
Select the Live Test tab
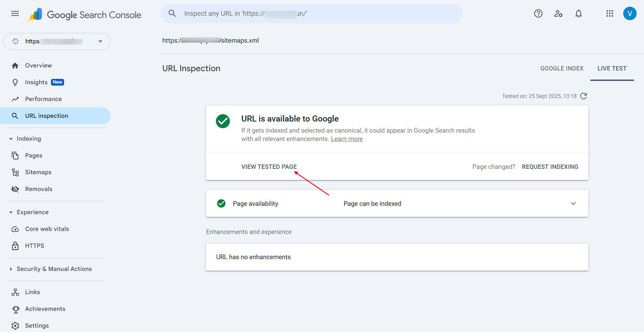pos(612,68)
